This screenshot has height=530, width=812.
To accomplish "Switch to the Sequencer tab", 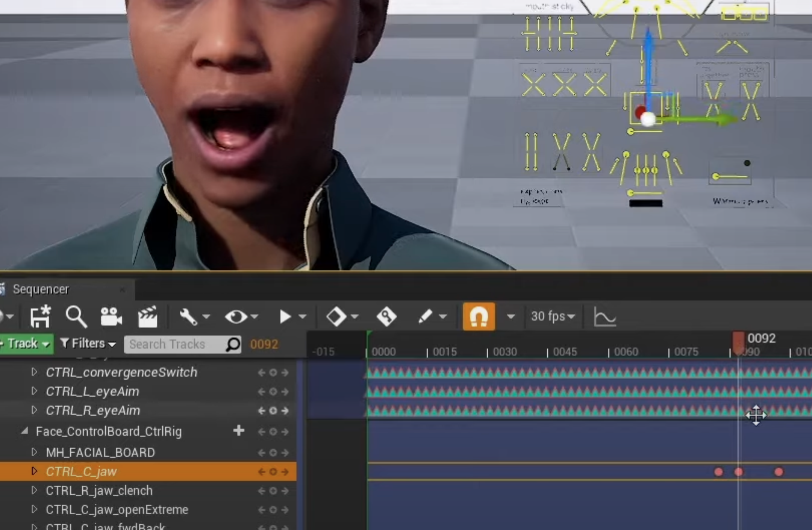I will tap(41, 289).
